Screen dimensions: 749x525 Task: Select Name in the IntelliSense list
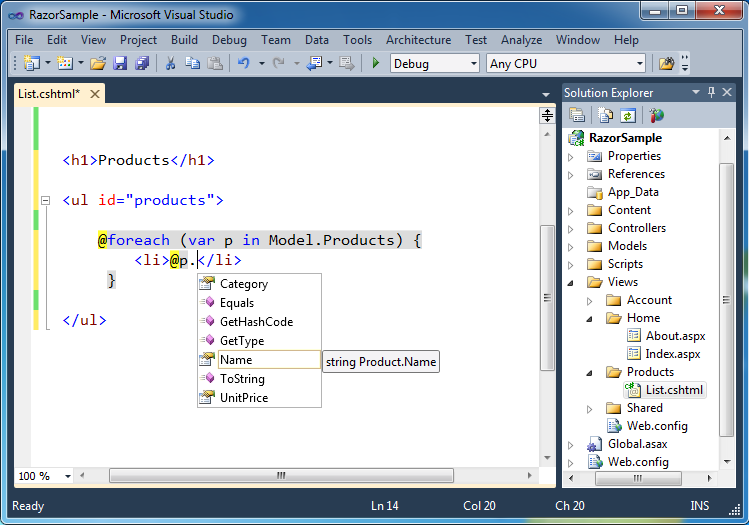[x=259, y=360]
